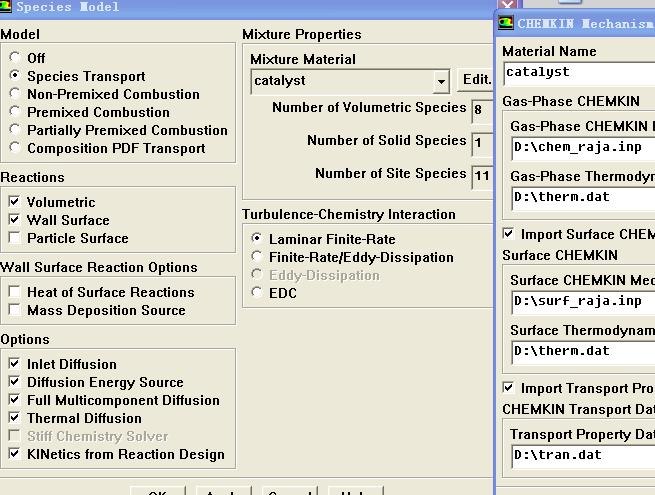This screenshot has width=655, height=495.
Task: Toggle Full Multicomponent Diffusion option
Action: coord(14,400)
